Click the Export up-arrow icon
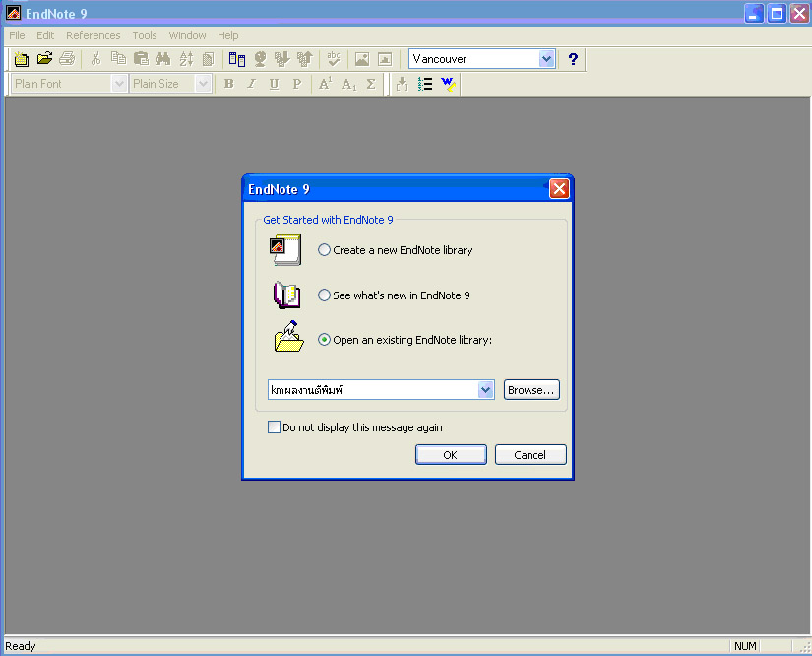This screenshot has height=656, width=812. 305,59
